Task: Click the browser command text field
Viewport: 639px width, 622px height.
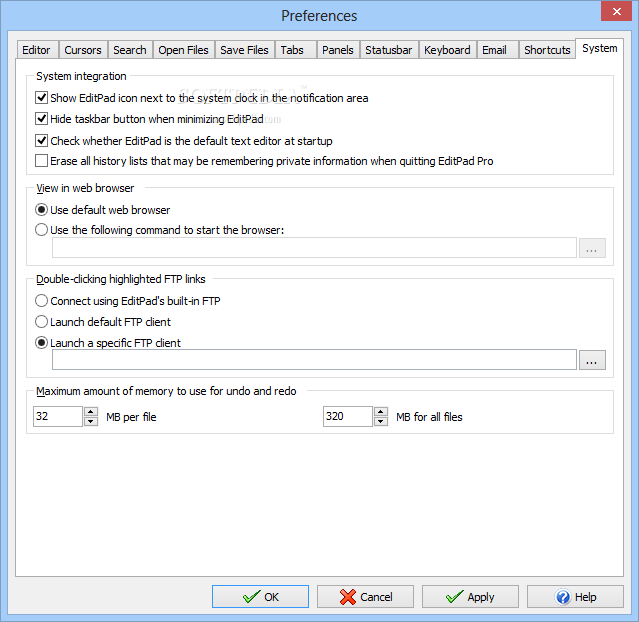Action: pyautogui.click(x=314, y=248)
